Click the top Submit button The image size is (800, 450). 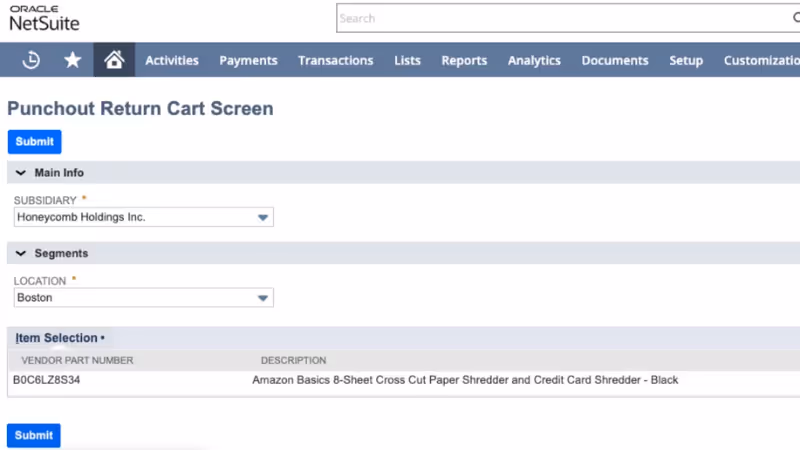35,142
